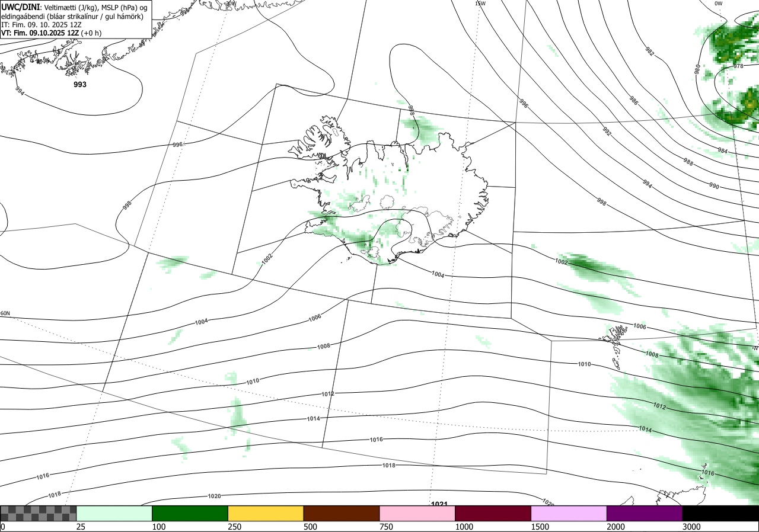Click the '60N' latitude label
This screenshot has height=532, width=759.
coord(5,313)
